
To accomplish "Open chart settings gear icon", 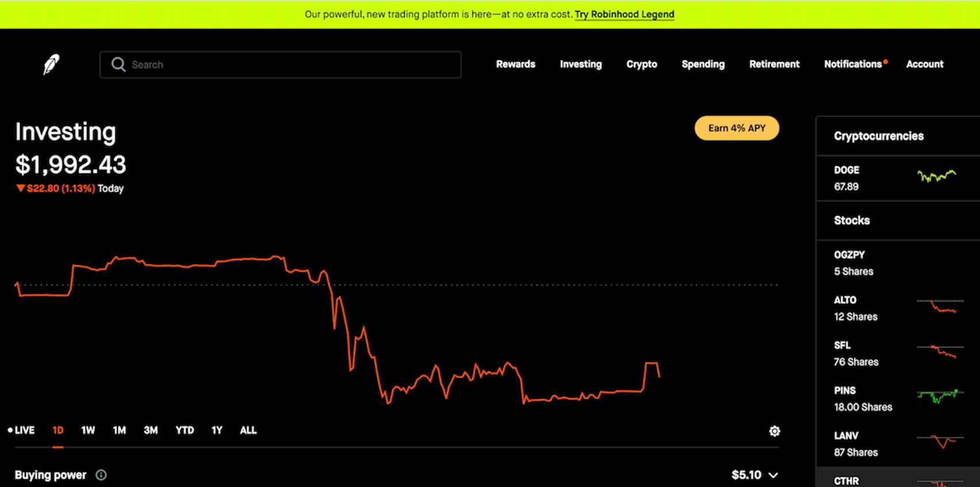I will pyautogui.click(x=774, y=431).
